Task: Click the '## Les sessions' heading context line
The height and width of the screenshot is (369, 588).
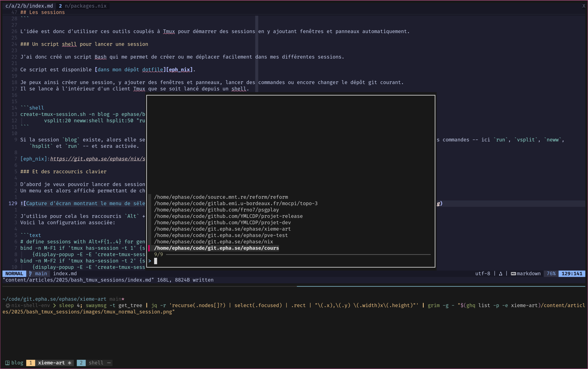Action: (42, 12)
